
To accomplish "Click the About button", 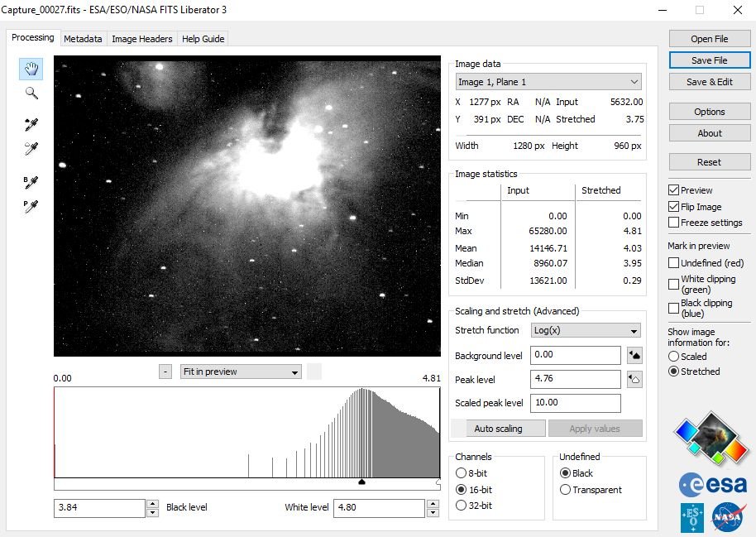I will pos(709,133).
